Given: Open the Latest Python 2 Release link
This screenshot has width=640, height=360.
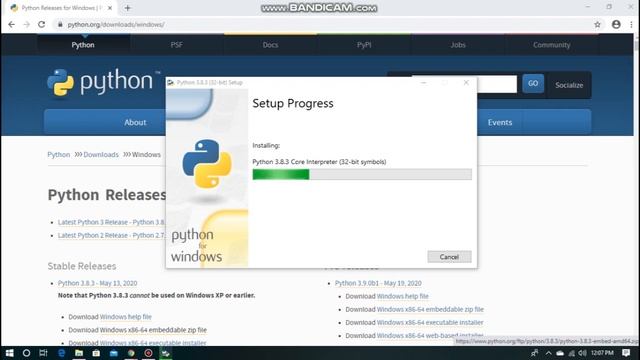Looking at the screenshot, I should 112,235.
